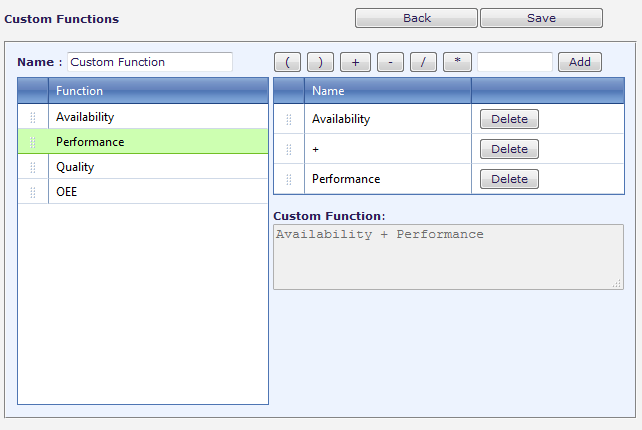642x430 pixels.
Task: Delete the plus operator entry
Action: point(509,149)
